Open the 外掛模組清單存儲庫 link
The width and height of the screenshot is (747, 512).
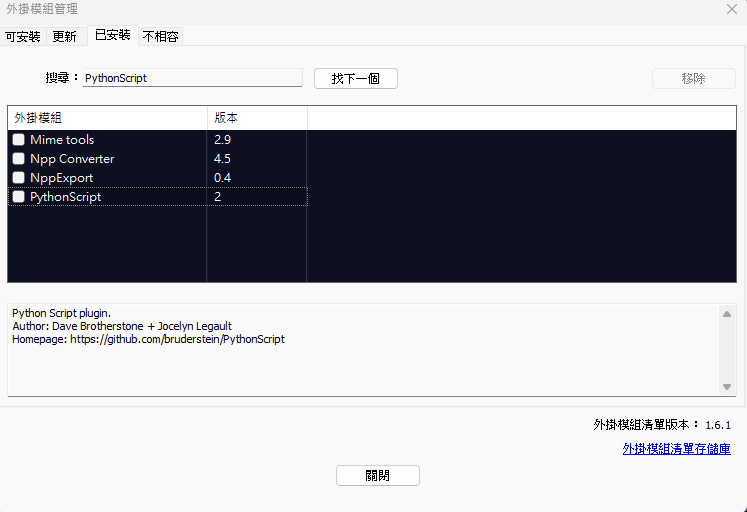click(x=676, y=449)
